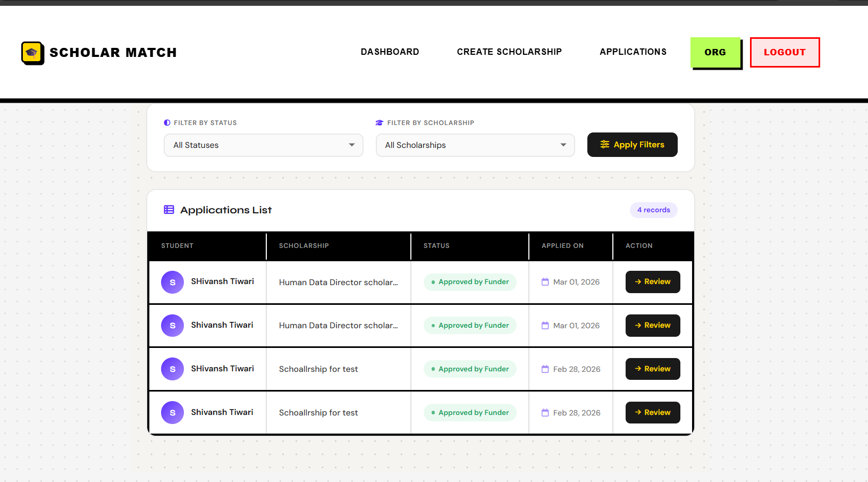
Task: Review the second row Shivansh Tiwari application
Action: point(653,326)
